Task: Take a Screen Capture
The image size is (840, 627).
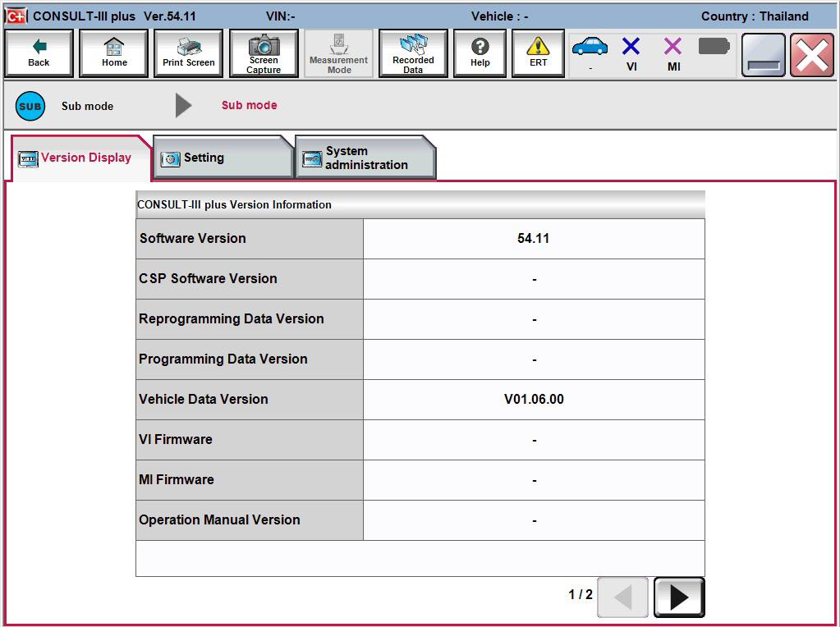Action: (x=264, y=53)
